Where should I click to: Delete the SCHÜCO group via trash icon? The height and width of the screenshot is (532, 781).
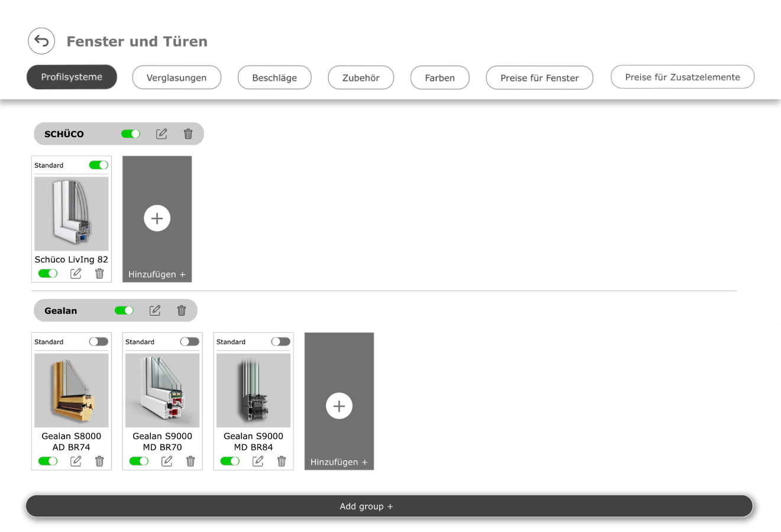pyautogui.click(x=188, y=134)
